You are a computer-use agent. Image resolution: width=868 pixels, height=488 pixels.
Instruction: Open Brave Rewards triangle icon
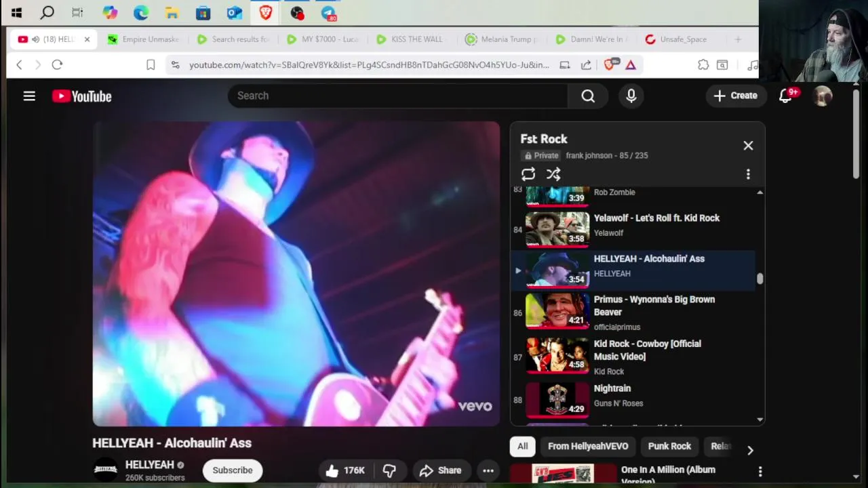coord(631,64)
